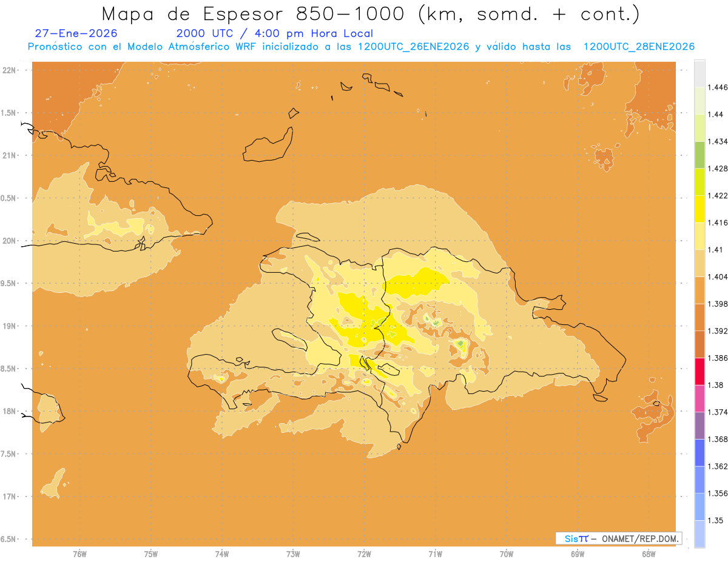Click the '17N' latitude label
This screenshot has height=562, width=728.
[x=10, y=497]
